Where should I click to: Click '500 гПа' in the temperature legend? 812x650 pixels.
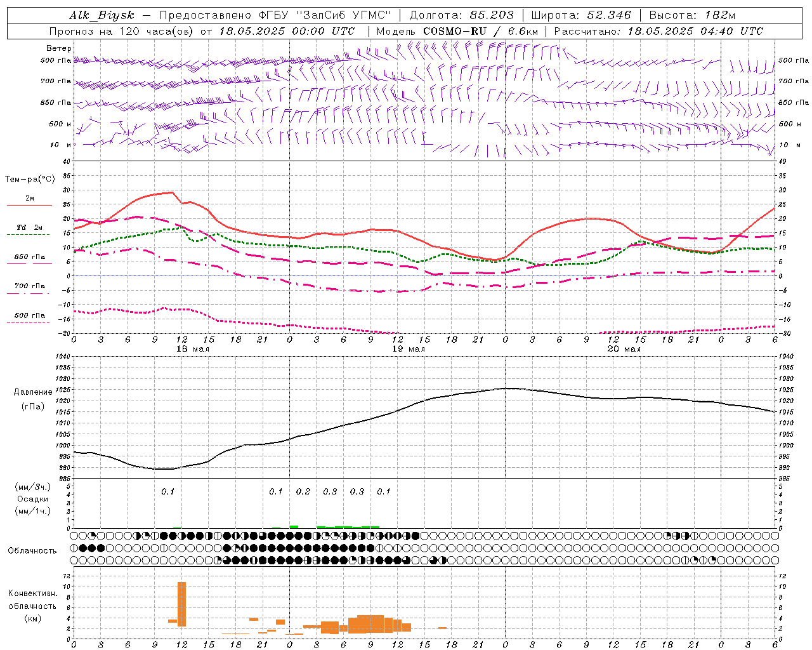coord(30,315)
